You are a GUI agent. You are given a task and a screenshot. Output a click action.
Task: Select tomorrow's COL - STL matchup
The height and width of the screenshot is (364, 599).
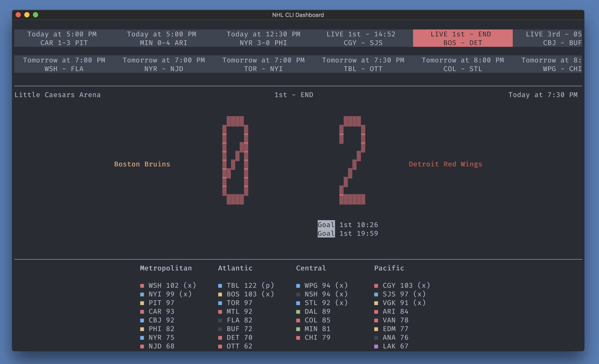coord(463,64)
